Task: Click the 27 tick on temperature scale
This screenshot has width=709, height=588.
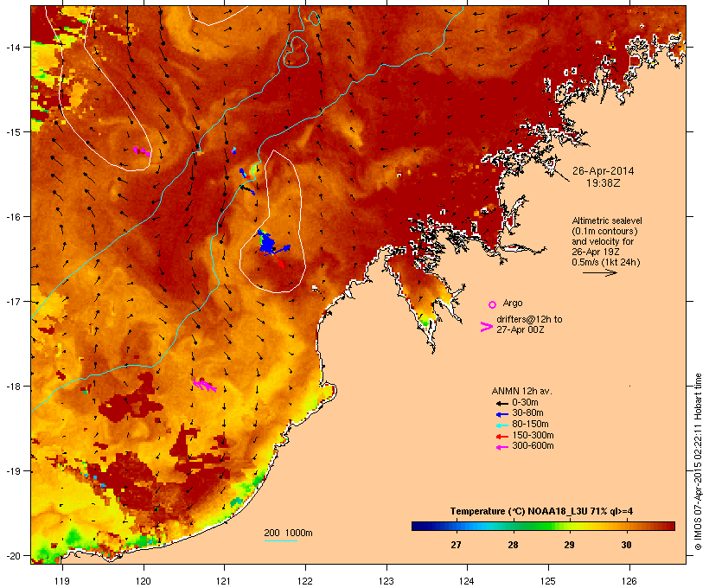Action: 456,545
